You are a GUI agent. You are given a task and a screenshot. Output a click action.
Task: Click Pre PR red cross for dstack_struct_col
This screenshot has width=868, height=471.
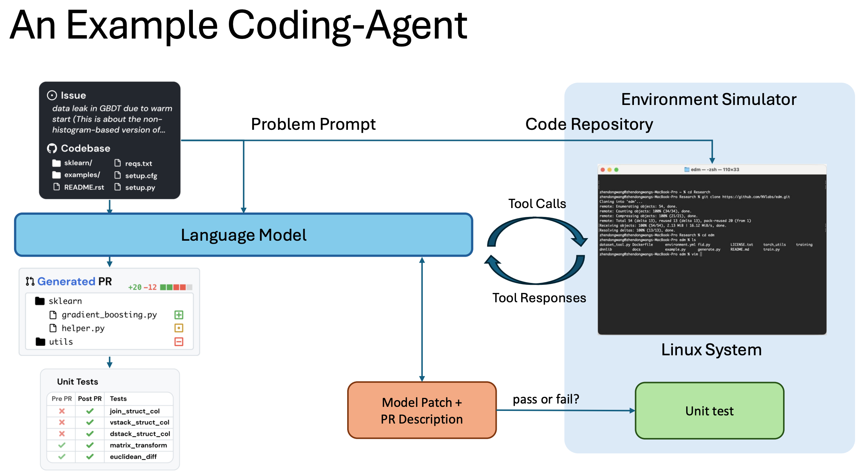[62, 434]
